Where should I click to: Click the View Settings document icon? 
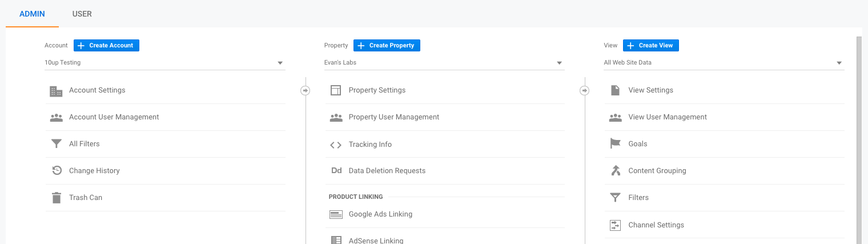(615, 90)
